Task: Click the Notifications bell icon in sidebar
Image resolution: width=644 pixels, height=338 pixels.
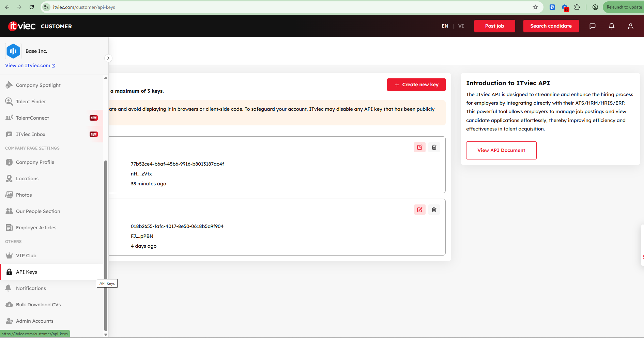Action: pyautogui.click(x=9, y=288)
